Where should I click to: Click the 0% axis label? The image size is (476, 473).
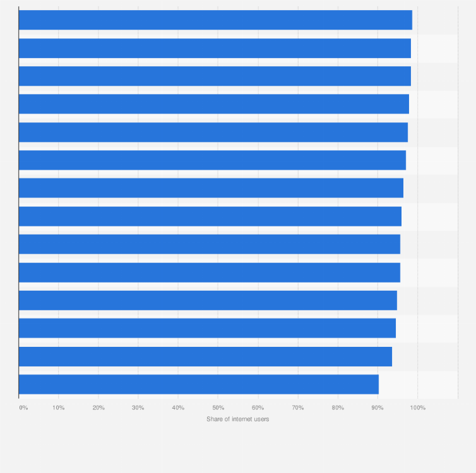pos(23,408)
